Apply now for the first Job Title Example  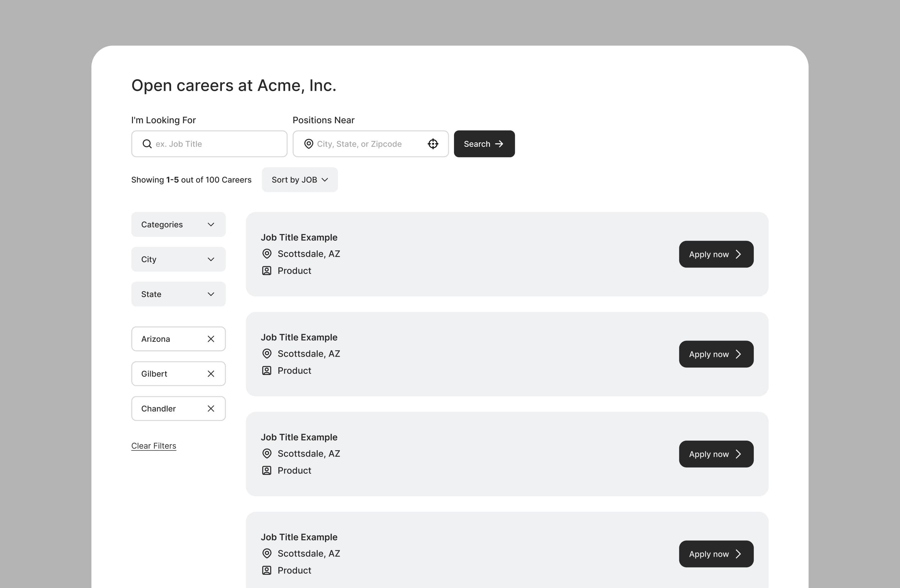coord(716,254)
